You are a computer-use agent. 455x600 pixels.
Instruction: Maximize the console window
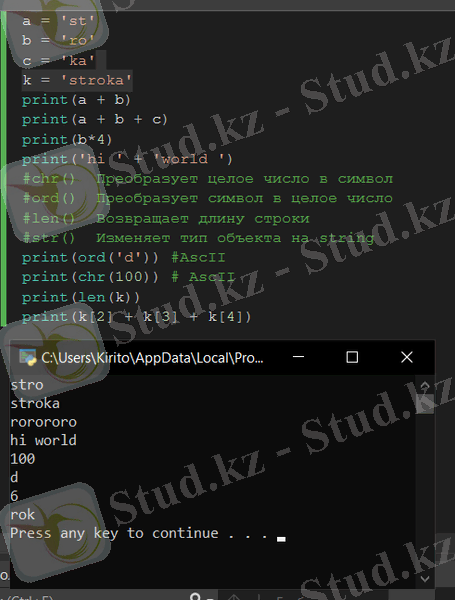click(x=352, y=357)
